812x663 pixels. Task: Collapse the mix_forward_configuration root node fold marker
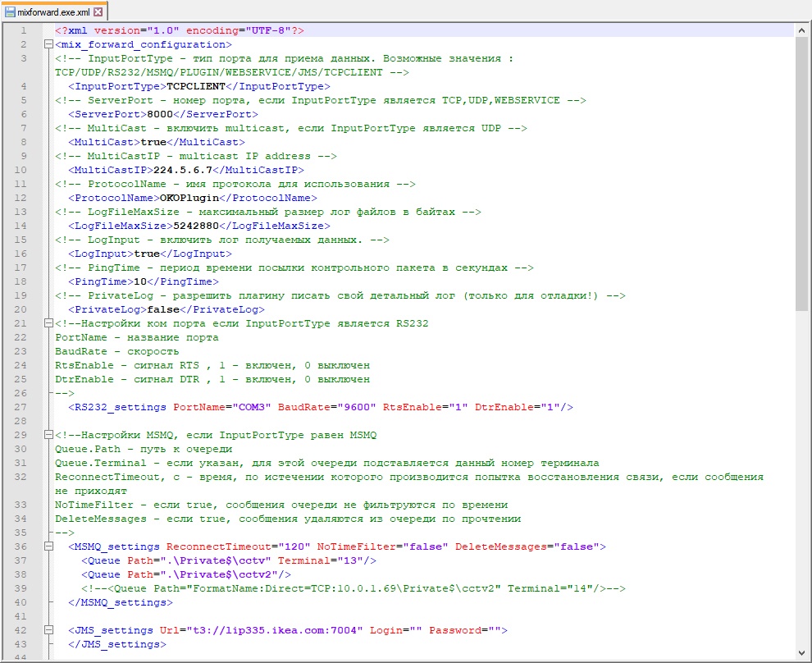point(48,44)
